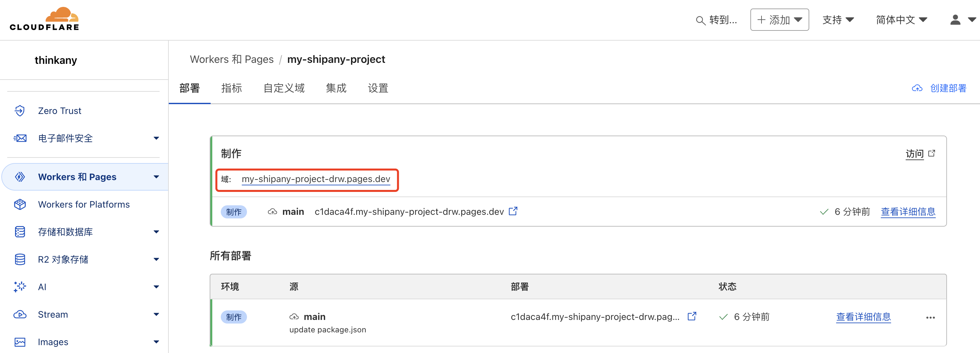The height and width of the screenshot is (353, 980).
Task: Click the Stream cloud play icon
Action: coord(20,315)
